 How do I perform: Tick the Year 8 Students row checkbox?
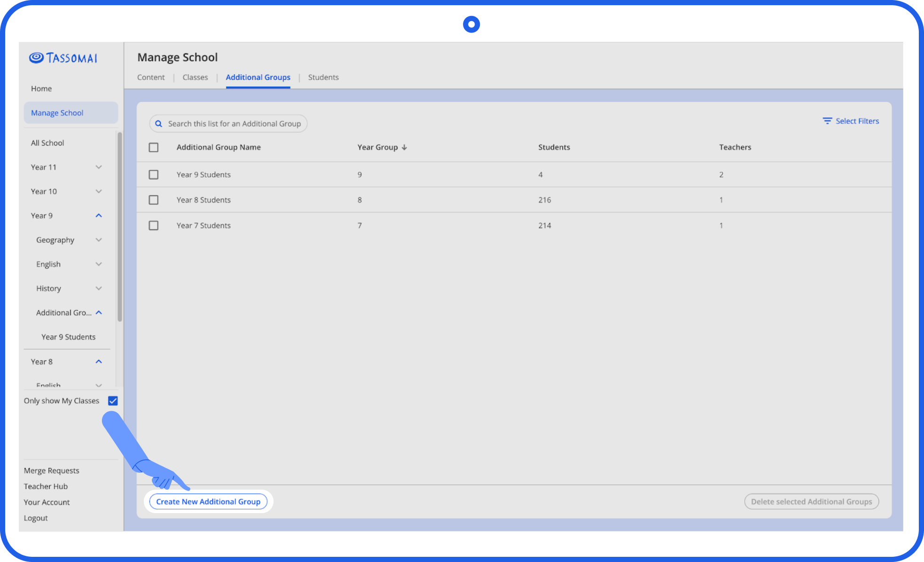click(154, 200)
